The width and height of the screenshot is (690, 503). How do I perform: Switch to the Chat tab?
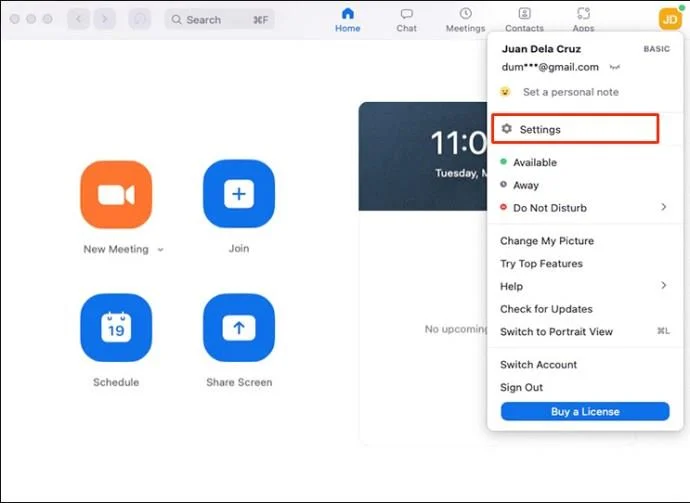406,20
